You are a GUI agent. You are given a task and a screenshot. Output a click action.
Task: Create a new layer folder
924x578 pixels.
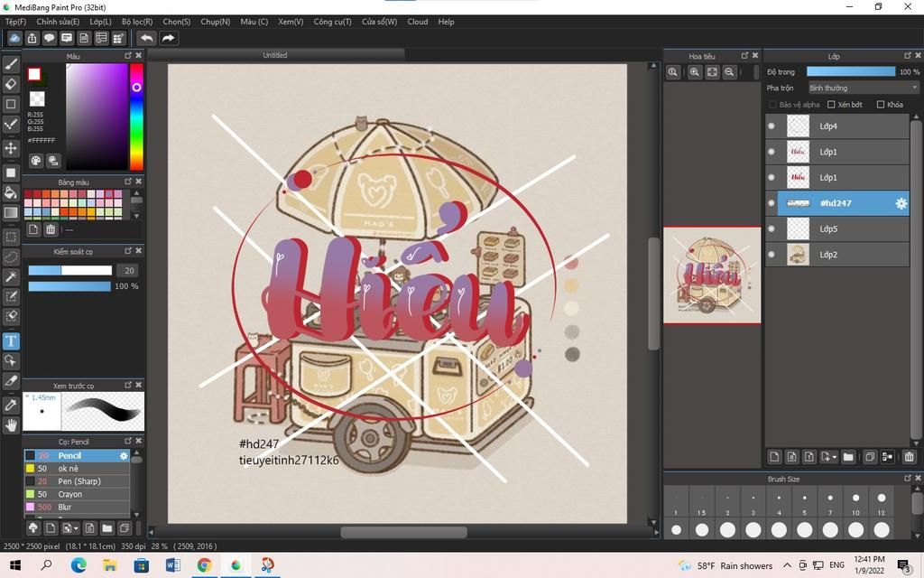[848, 456]
